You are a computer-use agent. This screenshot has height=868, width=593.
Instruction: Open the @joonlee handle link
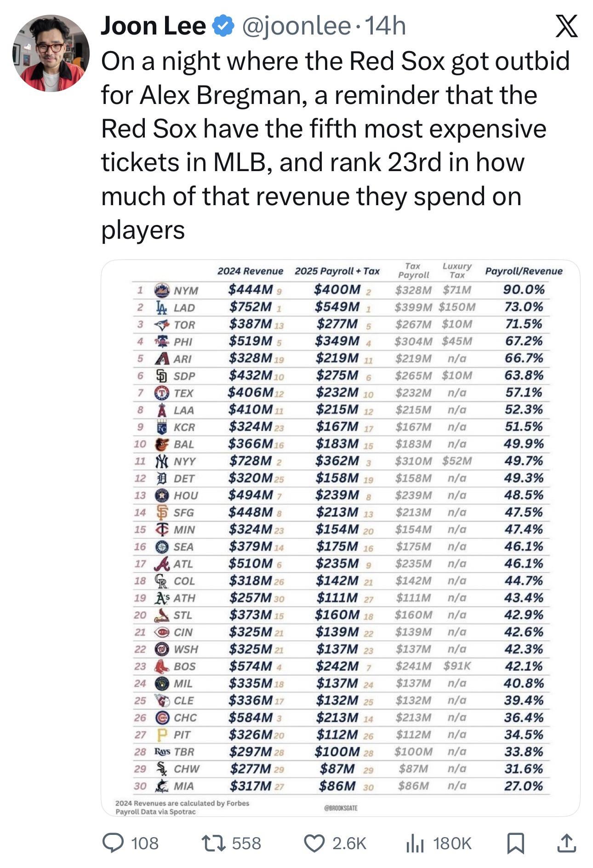(296, 26)
